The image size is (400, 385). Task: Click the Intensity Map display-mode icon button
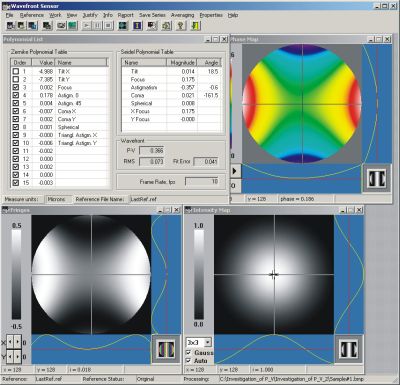(348, 349)
